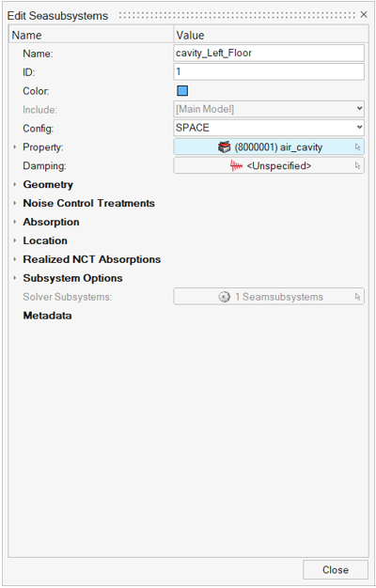376x588 pixels.
Task: Click selector arrow on Property field
Action: click(357, 147)
